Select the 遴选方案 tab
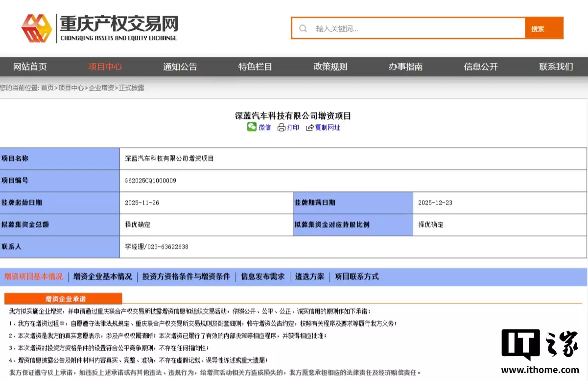Image resolution: width=588 pixels, height=381 pixels. tap(309, 276)
